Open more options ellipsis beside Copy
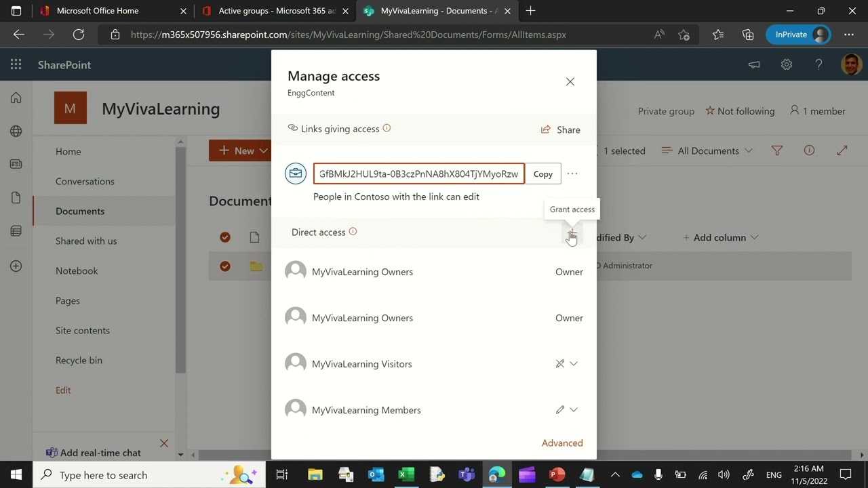This screenshot has width=868, height=488. click(572, 174)
